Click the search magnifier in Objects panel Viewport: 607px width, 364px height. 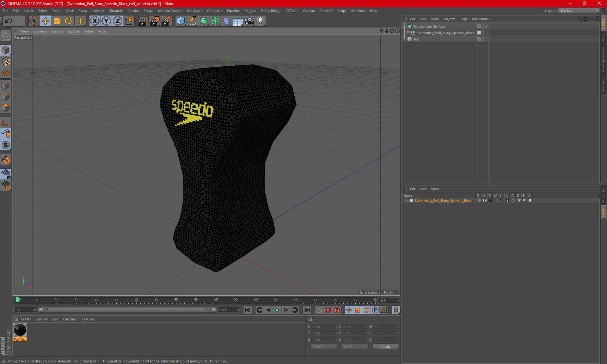579,19
